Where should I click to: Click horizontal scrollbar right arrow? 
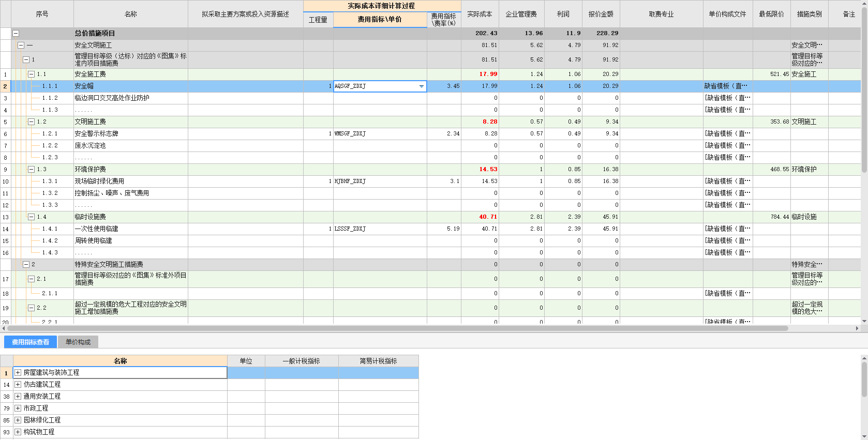(x=857, y=328)
